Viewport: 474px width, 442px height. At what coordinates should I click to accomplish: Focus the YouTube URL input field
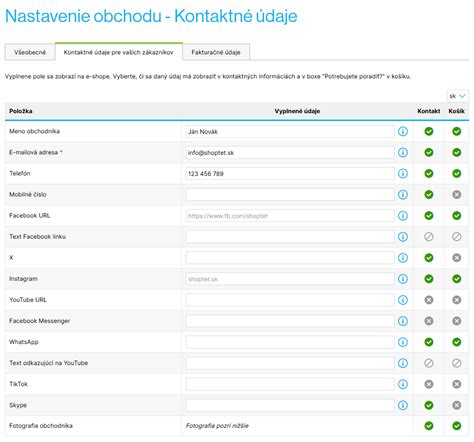tap(290, 300)
